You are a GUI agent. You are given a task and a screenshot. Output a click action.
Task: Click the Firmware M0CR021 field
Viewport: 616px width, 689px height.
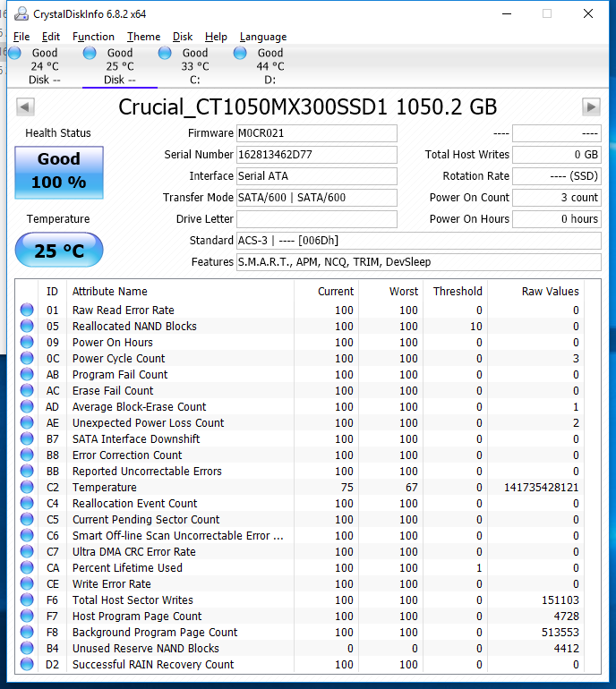[x=316, y=133]
